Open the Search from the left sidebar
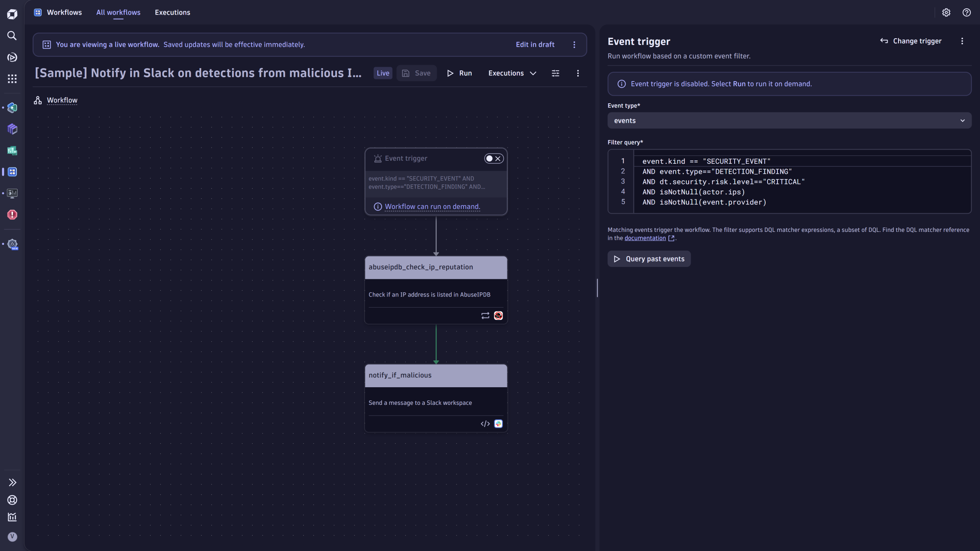 [12, 36]
